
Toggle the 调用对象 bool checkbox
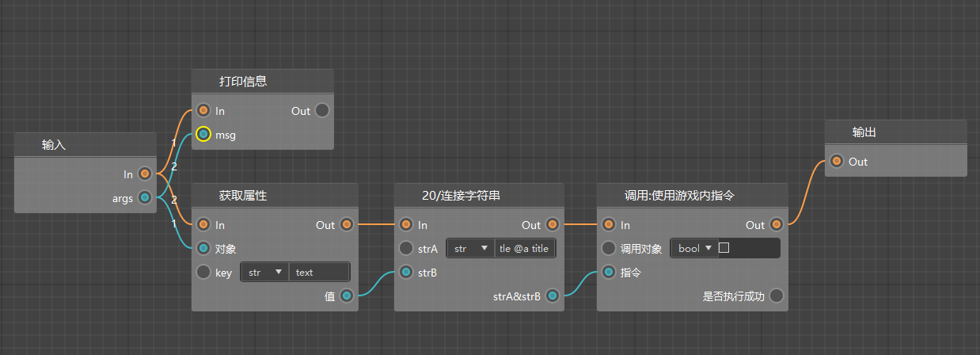point(724,248)
